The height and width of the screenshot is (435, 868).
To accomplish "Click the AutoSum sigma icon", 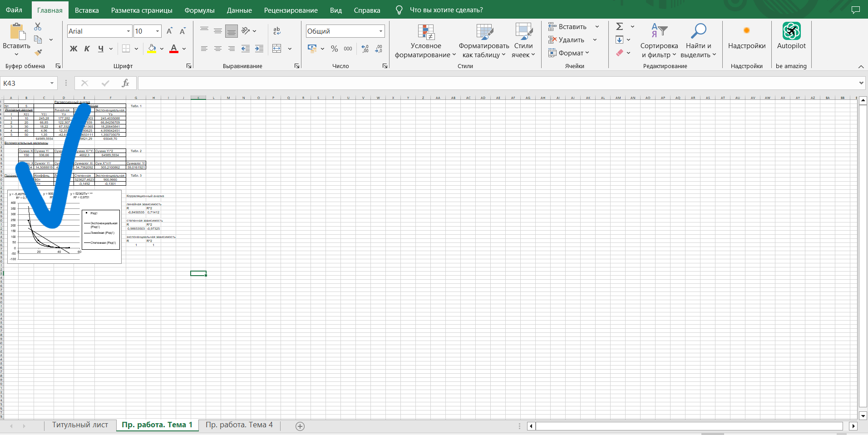I will point(620,26).
